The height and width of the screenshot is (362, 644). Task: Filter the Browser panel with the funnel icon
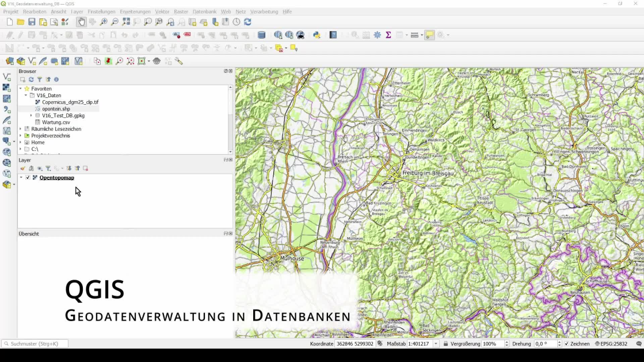pyautogui.click(x=40, y=79)
